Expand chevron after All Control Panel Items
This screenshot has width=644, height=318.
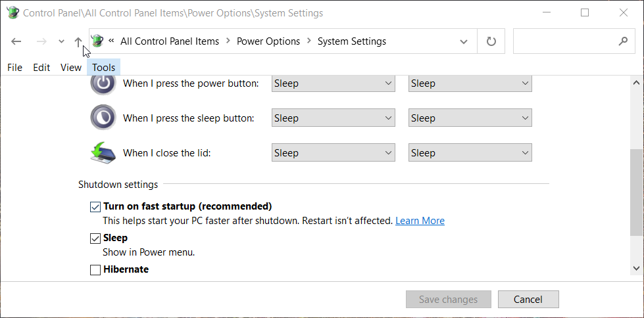228,41
